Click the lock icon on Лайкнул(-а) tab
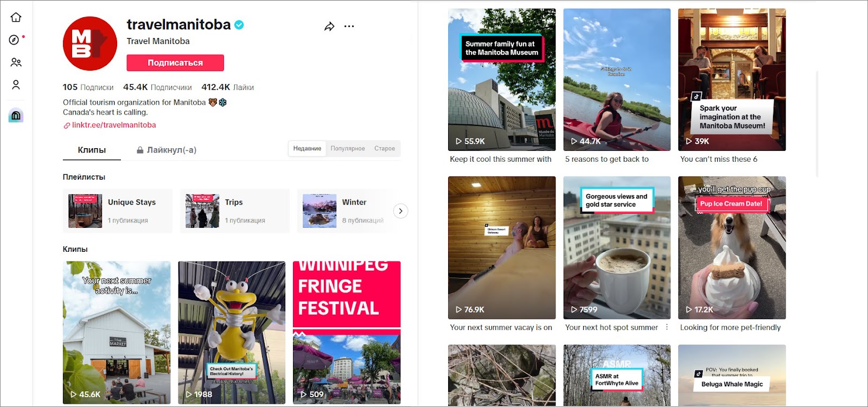868x407 pixels. pos(140,150)
